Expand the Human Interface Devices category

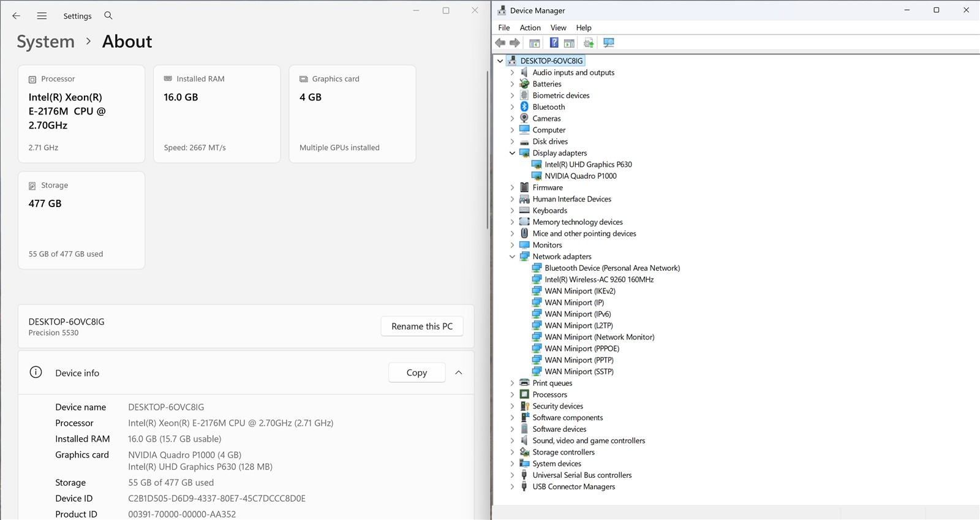pyautogui.click(x=513, y=199)
